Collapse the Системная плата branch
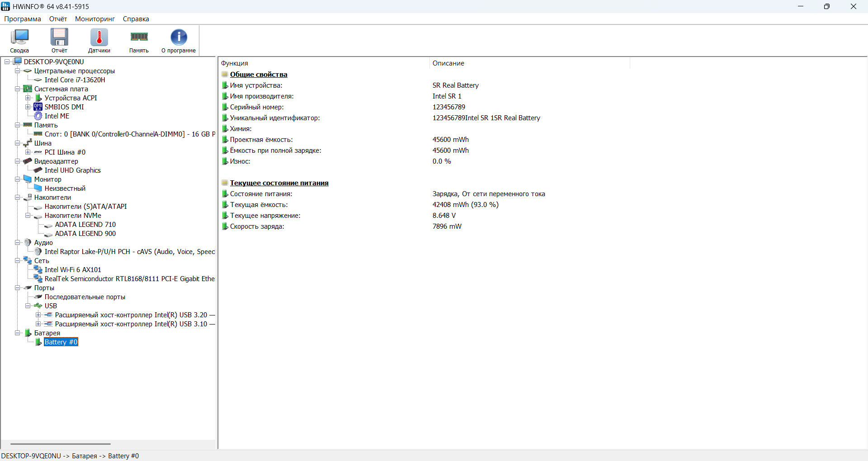Image resolution: width=868 pixels, height=461 pixels. pos(17,89)
